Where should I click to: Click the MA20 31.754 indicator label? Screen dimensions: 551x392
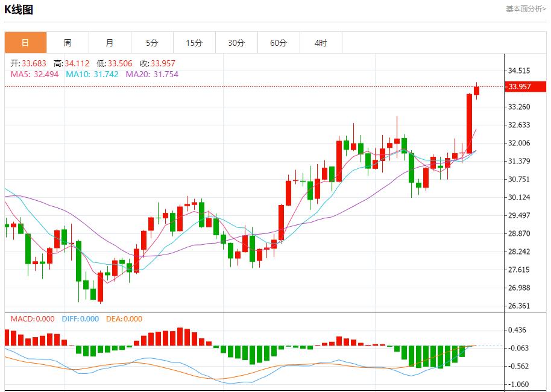[152, 74]
